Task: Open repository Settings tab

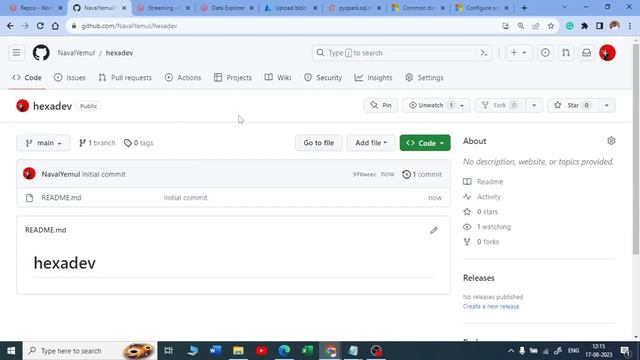Action: pyautogui.click(x=424, y=78)
